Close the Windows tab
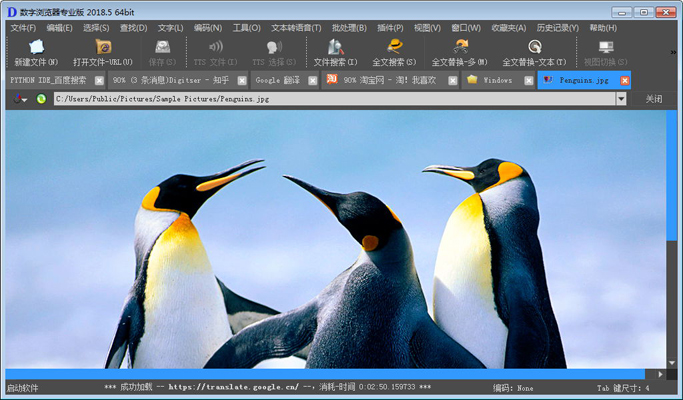Image resolution: width=683 pixels, height=400 pixels. (x=526, y=80)
